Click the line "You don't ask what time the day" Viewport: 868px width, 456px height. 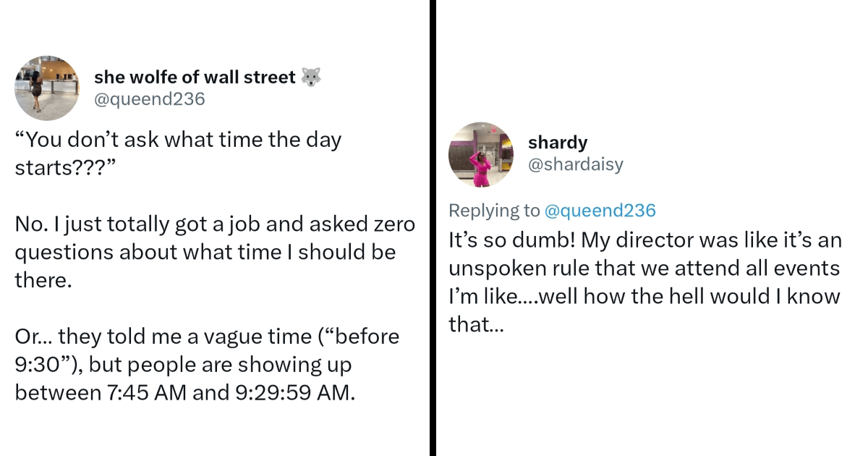pos(178,140)
